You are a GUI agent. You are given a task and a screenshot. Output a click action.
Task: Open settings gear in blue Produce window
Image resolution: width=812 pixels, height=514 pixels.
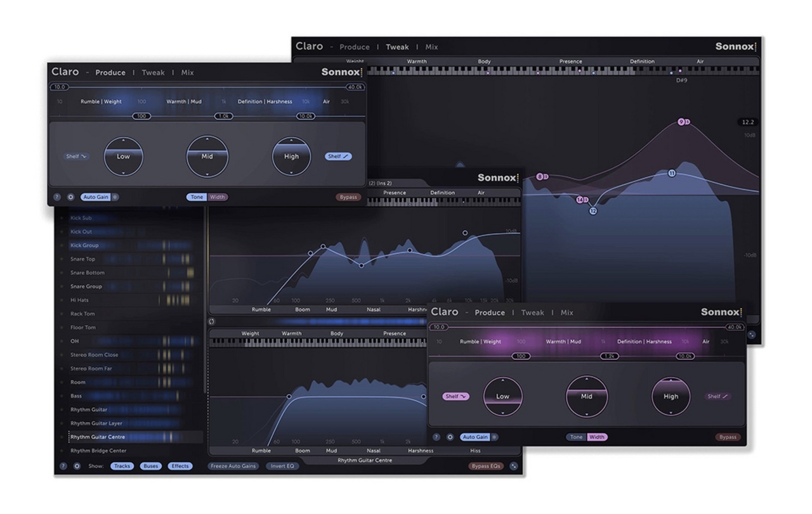[70, 197]
